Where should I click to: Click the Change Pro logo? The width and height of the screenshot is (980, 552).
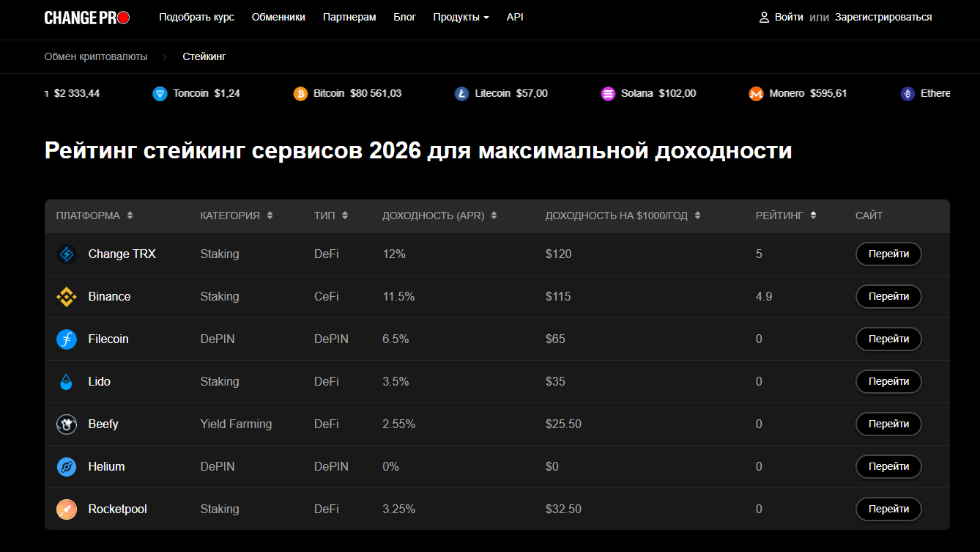(x=87, y=18)
